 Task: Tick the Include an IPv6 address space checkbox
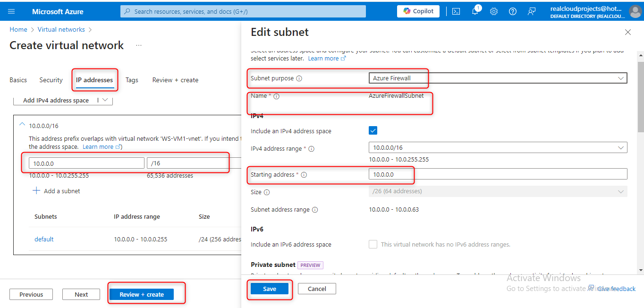click(373, 244)
